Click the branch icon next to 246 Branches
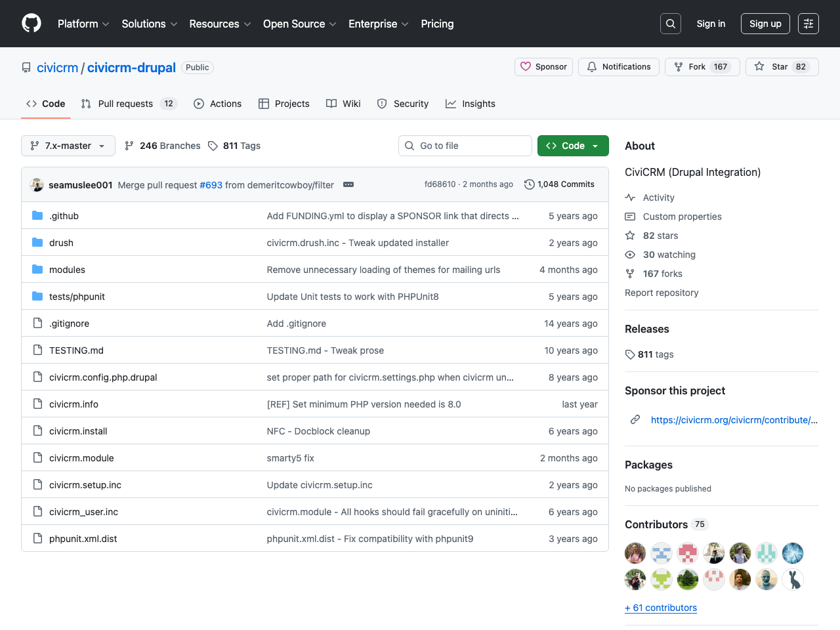This screenshot has height=630, width=840. pos(129,146)
